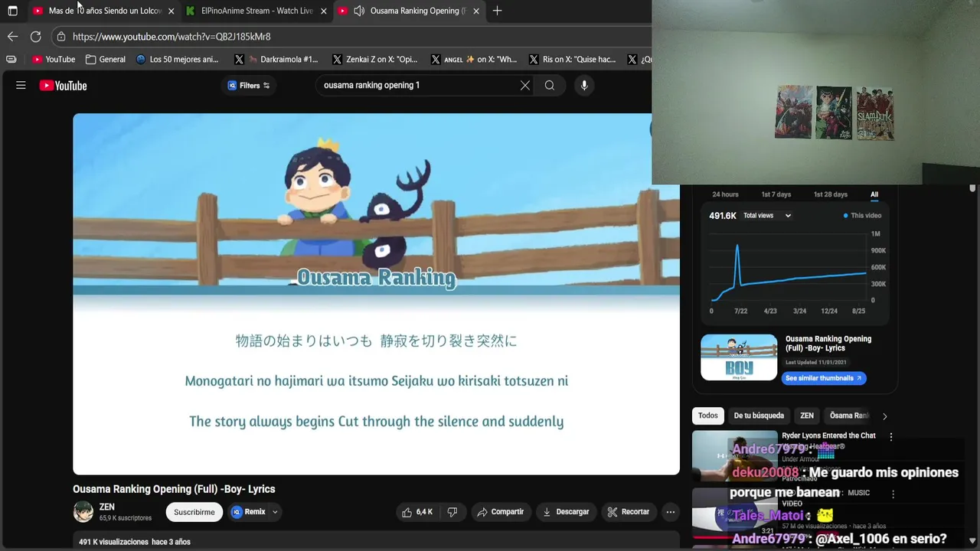Click the Recortar clip button
This screenshot has height=551, width=980.
629,512
